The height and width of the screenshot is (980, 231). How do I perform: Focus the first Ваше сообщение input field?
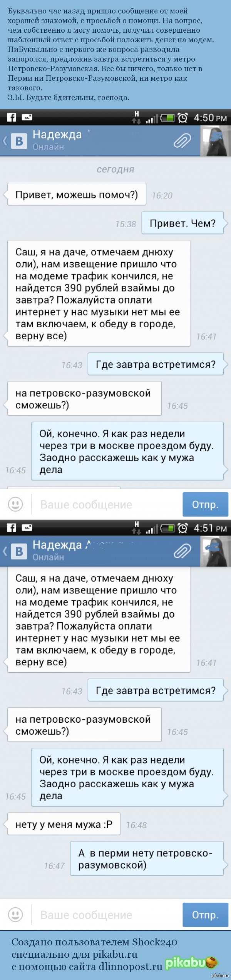[x=106, y=504]
